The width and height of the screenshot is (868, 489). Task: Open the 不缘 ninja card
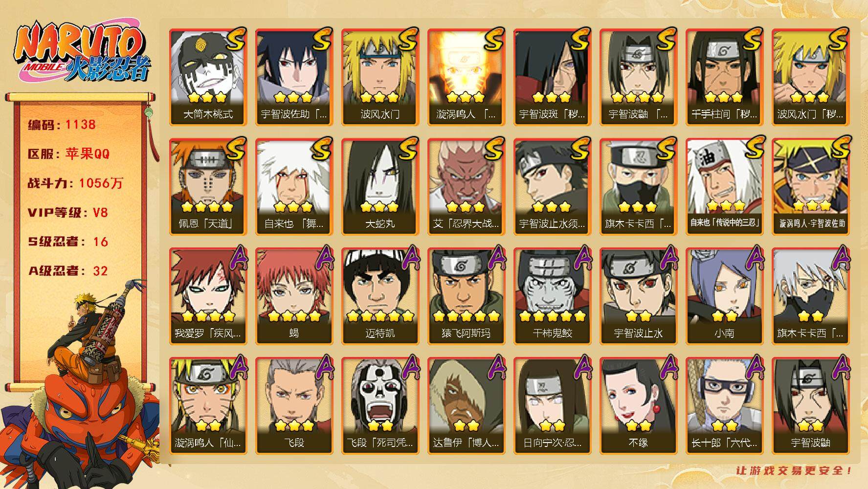pos(638,406)
